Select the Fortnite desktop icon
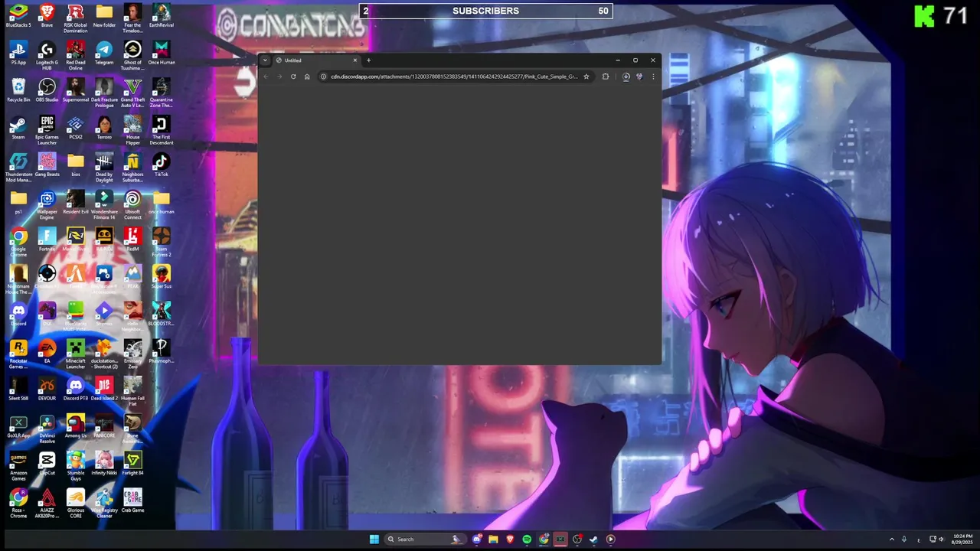Image resolution: width=980 pixels, height=551 pixels. 47,240
